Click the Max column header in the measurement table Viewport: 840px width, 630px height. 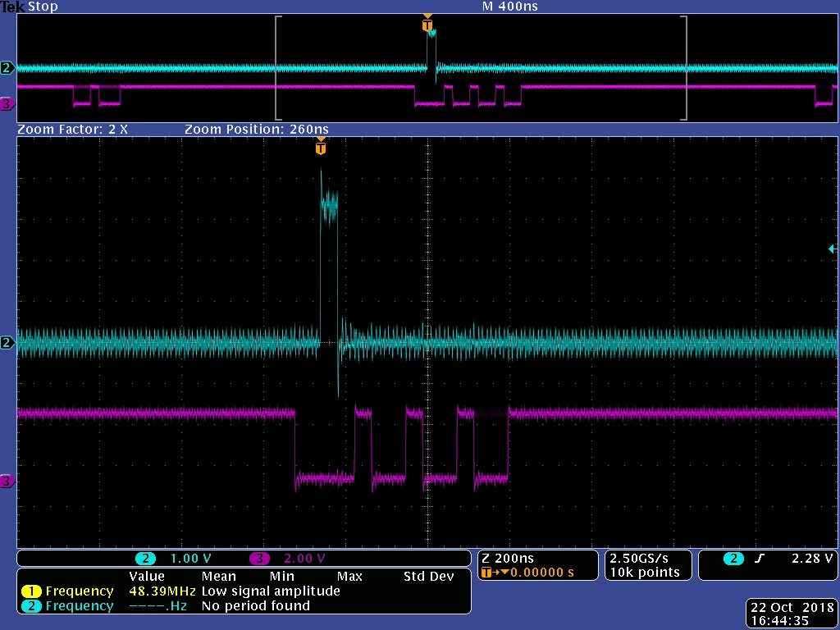coord(349,577)
